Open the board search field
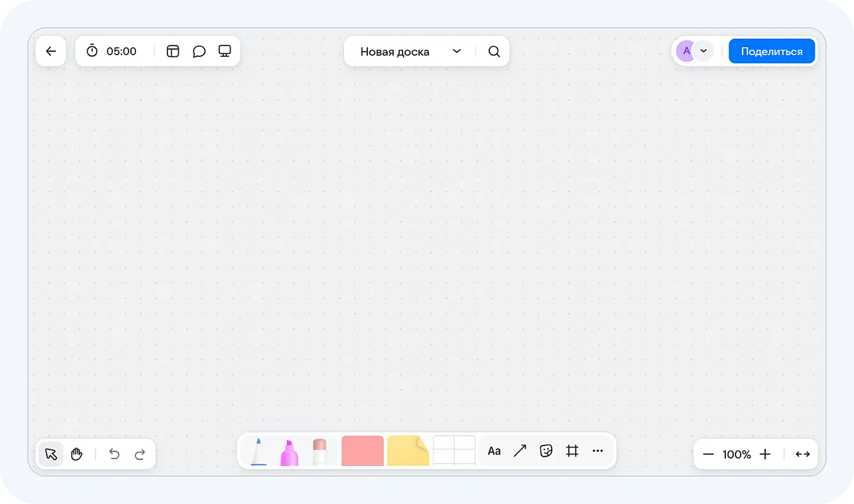This screenshot has width=854, height=504. pyautogui.click(x=494, y=51)
